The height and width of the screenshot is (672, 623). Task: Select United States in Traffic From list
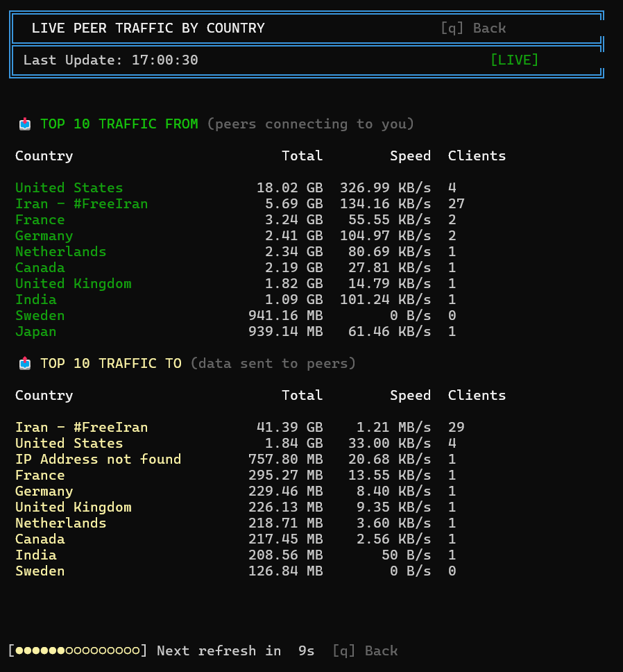[69, 188]
